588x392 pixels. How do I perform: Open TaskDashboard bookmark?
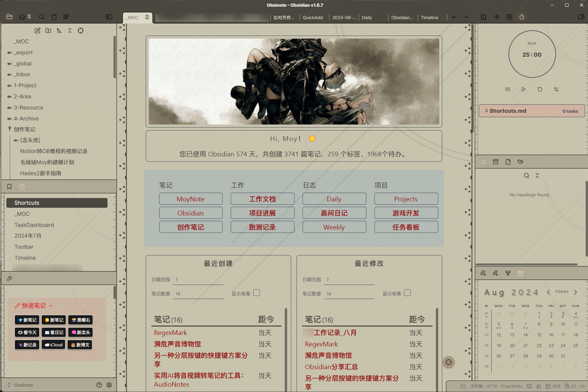point(34,225)
